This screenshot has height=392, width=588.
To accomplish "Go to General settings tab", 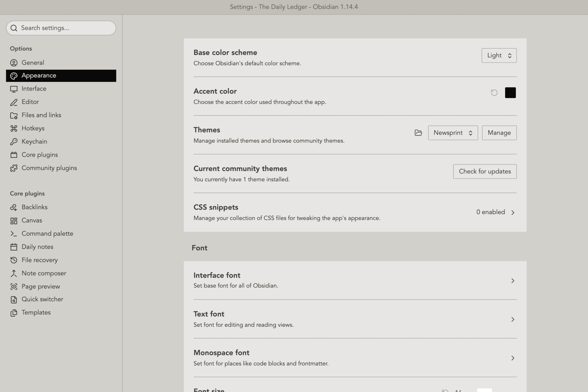I will coord(61,63).
